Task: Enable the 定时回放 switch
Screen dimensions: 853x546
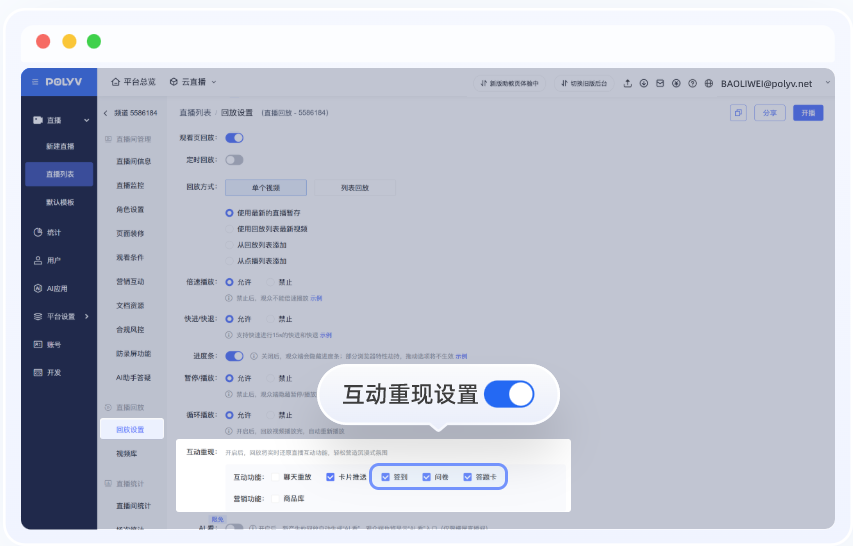Action: 234,160
